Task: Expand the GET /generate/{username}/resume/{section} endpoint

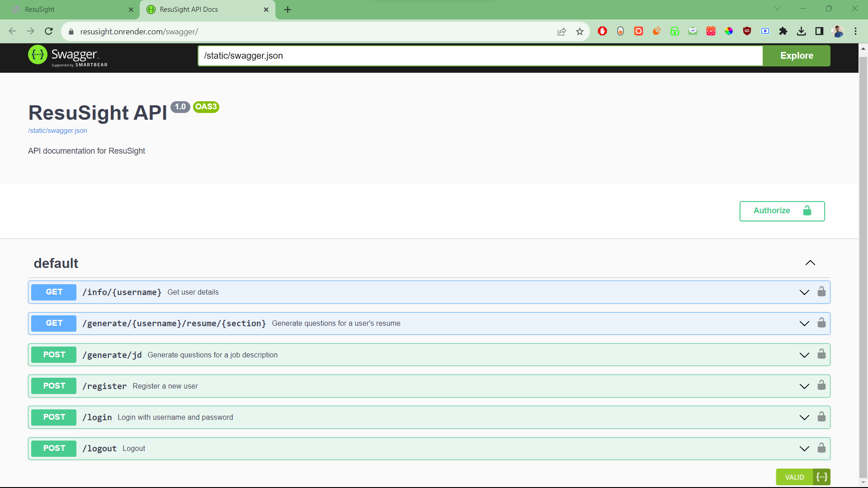Action: (804, 324)
